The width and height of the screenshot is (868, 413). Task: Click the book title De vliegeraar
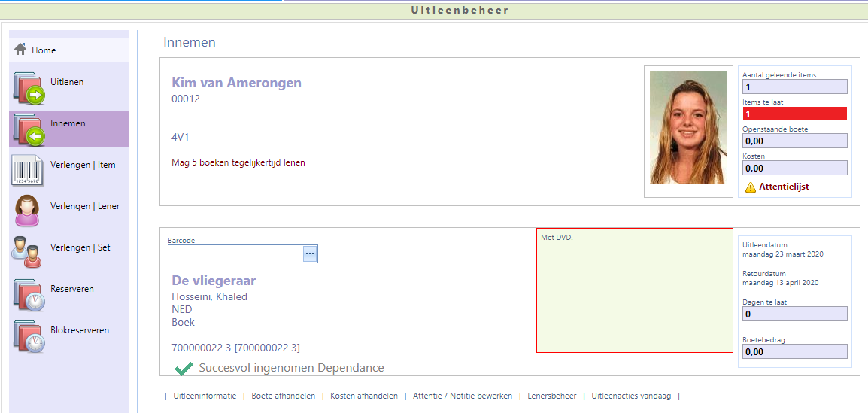click(214, 281)
